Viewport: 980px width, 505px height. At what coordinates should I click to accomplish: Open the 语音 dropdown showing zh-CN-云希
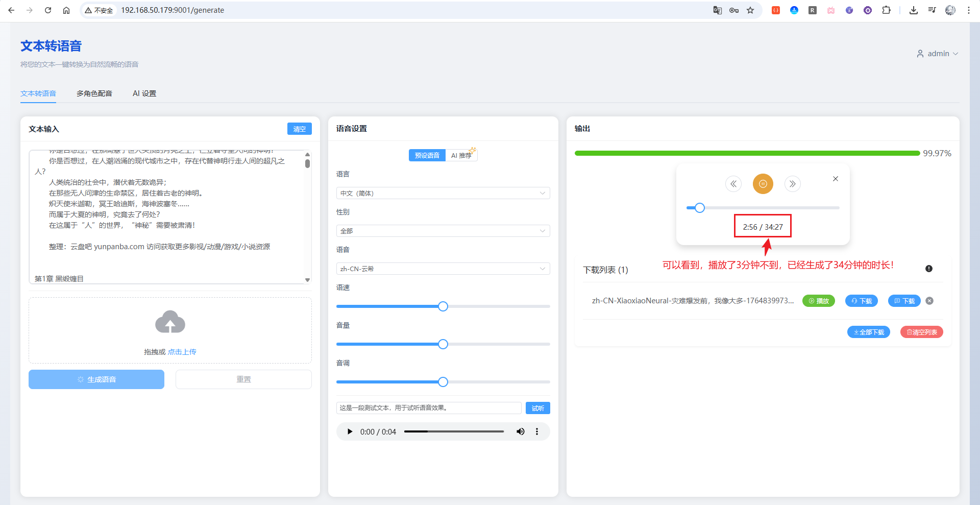click(443, 269)
